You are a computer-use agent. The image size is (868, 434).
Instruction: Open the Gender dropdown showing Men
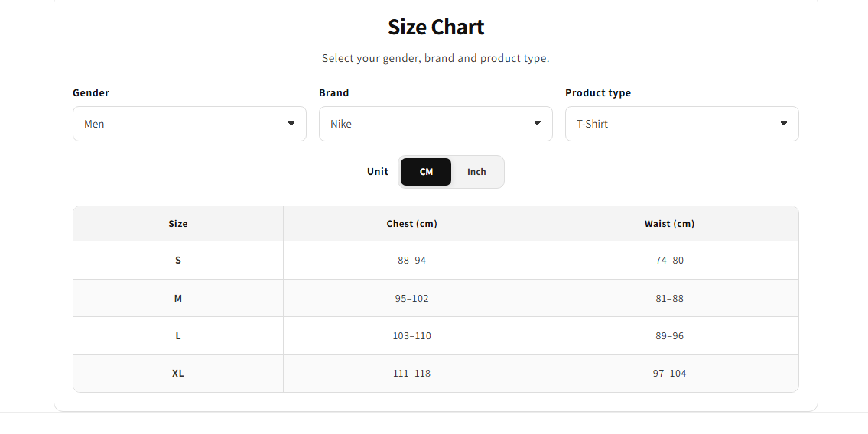pyautogui.click(x=190, y=124)
